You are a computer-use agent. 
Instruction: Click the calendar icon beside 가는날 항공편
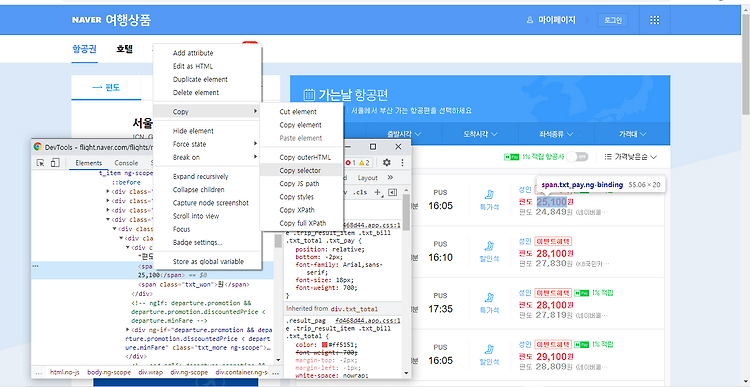[x=309, y=95]
